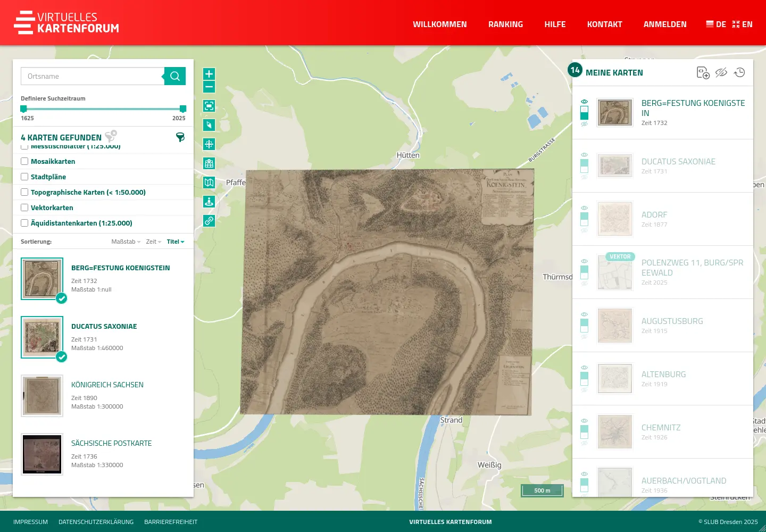Adjust Berg=Festung Koenigstein opacity slider
Screen dimensions: 766x532
(584, 113)
